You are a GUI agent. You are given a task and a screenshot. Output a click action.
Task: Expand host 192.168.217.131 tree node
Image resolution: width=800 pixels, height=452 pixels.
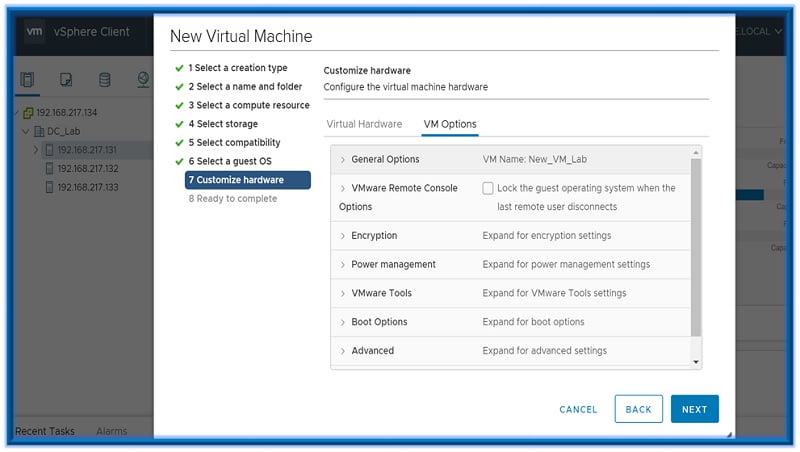[36, 150]
